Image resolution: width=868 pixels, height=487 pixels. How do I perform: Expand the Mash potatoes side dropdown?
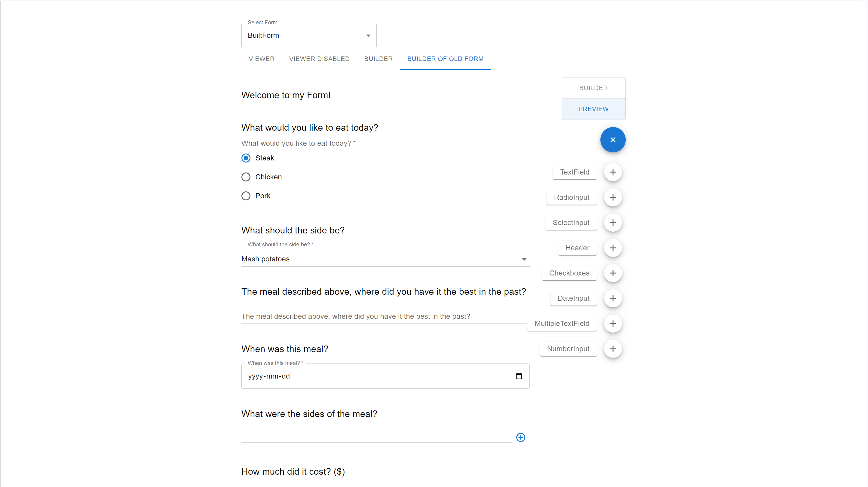click(385, 259)
